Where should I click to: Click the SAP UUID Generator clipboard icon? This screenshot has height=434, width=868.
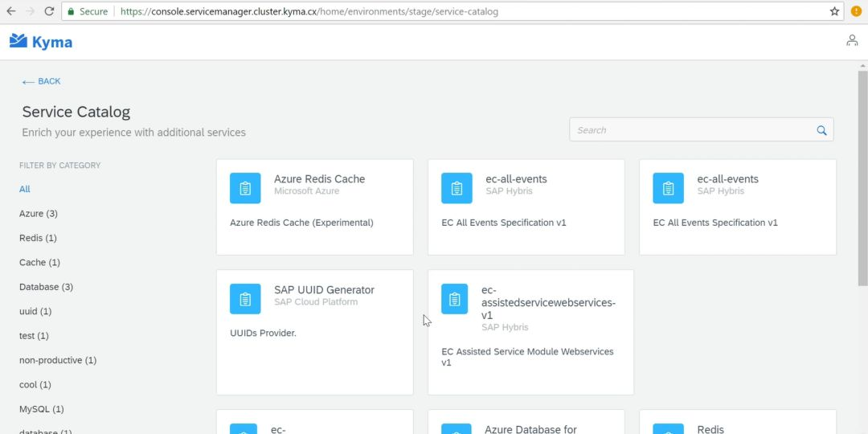245,299
